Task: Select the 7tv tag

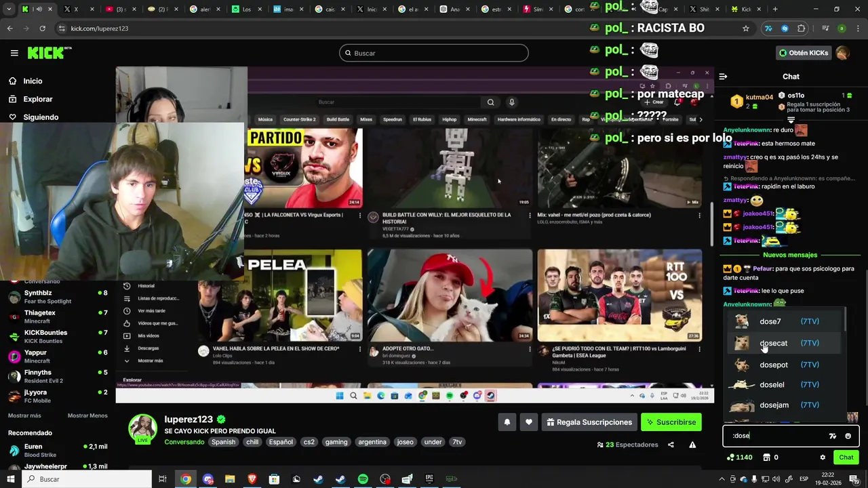Action: (457, 442)
